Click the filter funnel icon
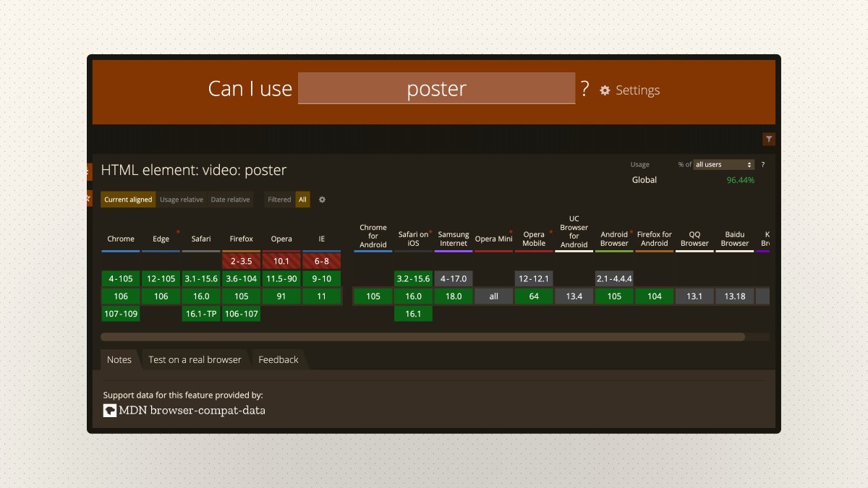 coord(769,139)
